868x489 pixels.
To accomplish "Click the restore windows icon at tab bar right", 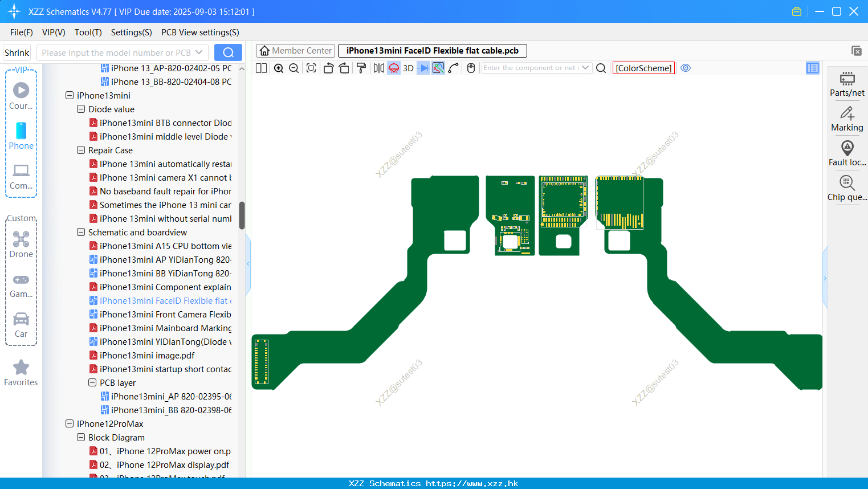I will tap(857, 51).
